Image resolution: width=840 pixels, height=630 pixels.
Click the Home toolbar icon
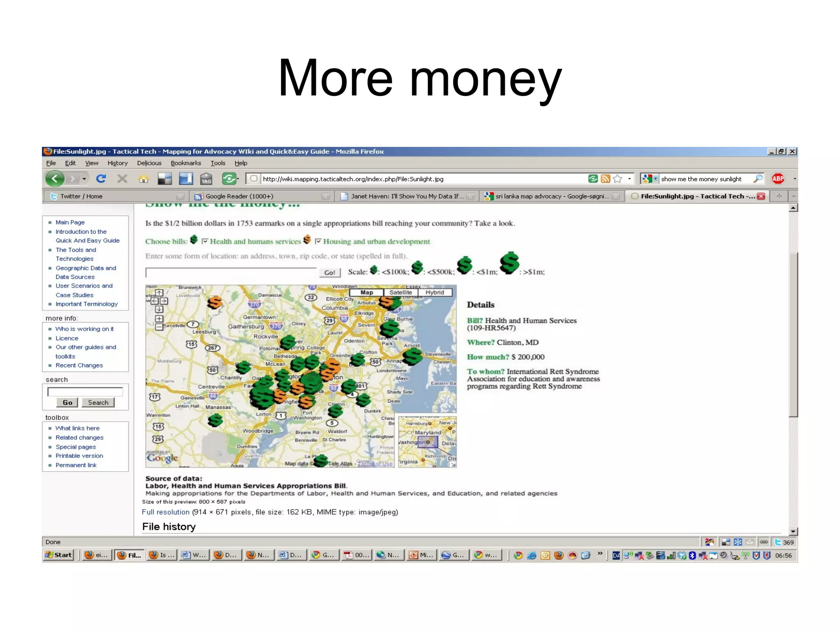(x=144, y=179)
